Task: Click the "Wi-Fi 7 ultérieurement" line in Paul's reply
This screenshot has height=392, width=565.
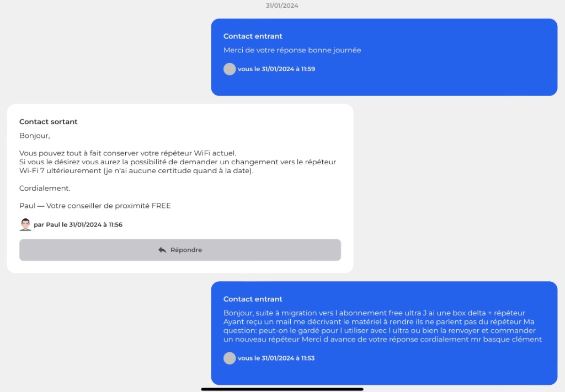Action: pyautogui.click(x=136, y=171)
